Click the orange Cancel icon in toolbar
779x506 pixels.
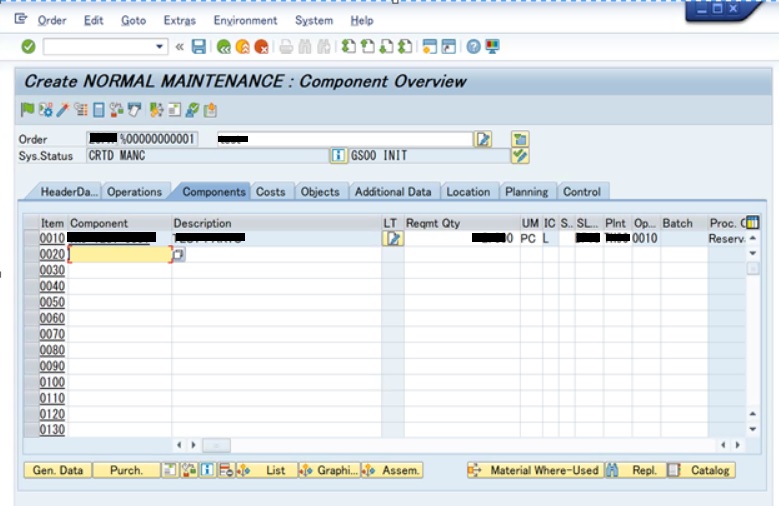click(x=261, y=47)
